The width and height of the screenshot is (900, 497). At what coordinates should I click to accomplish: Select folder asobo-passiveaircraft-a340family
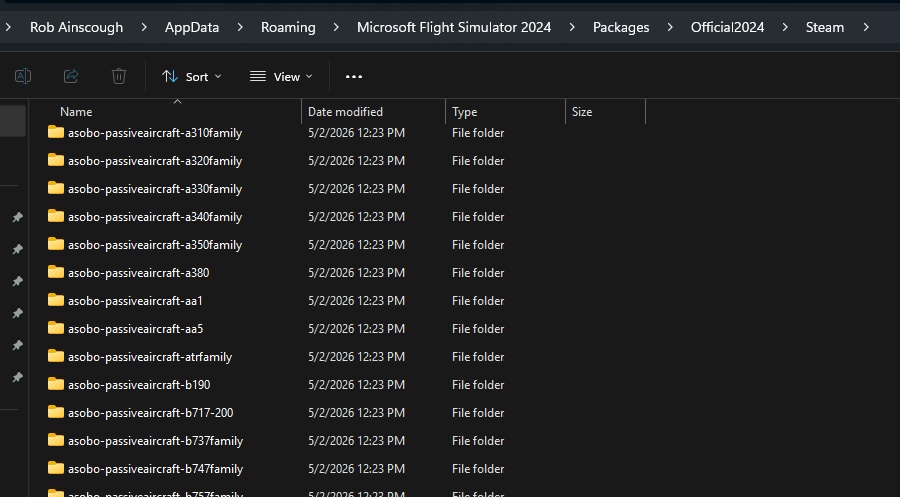coord(155,217)
